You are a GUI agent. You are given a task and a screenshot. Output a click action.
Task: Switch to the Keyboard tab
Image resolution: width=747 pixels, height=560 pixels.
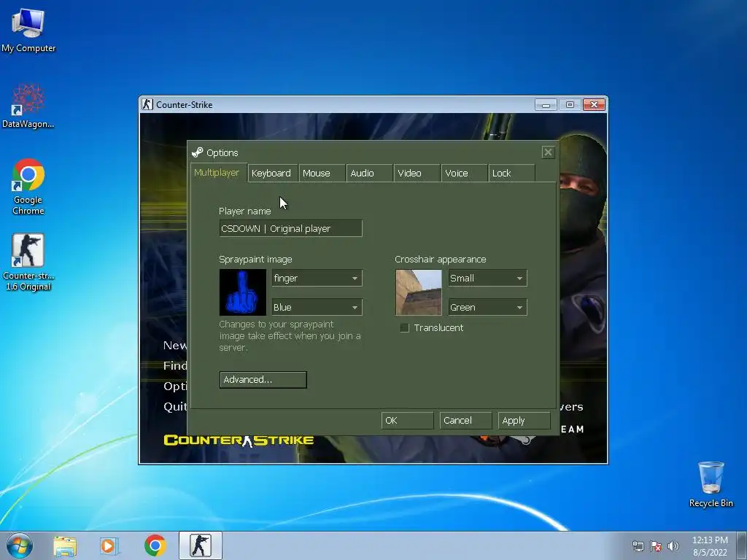pos(273,174)
